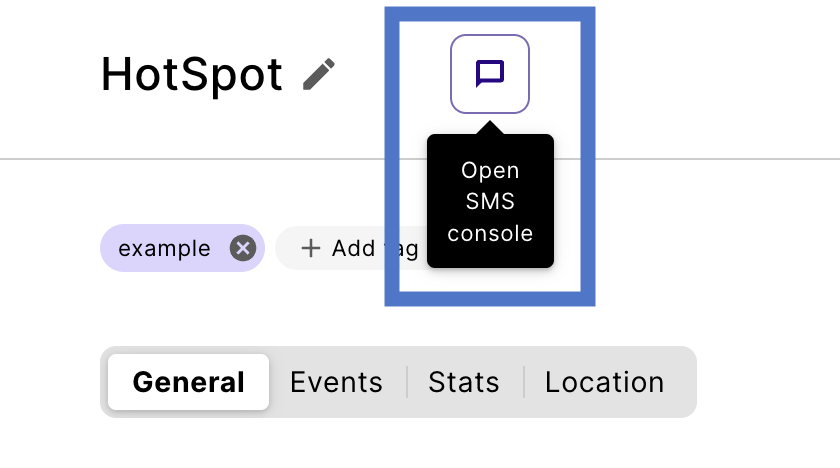840x468 pixels.
Task: Click the rounded border of the SMS button
Action: (452, 73)
